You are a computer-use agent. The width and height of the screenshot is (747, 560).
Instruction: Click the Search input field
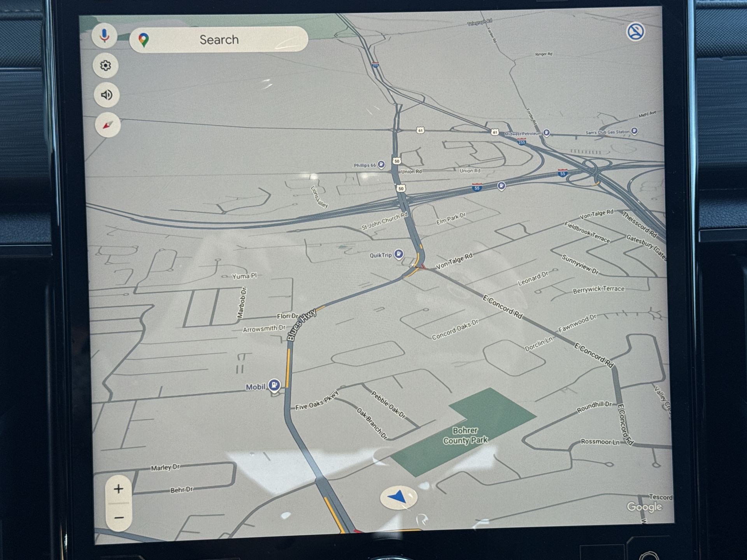pyautogui.click(x=219, y=40)
